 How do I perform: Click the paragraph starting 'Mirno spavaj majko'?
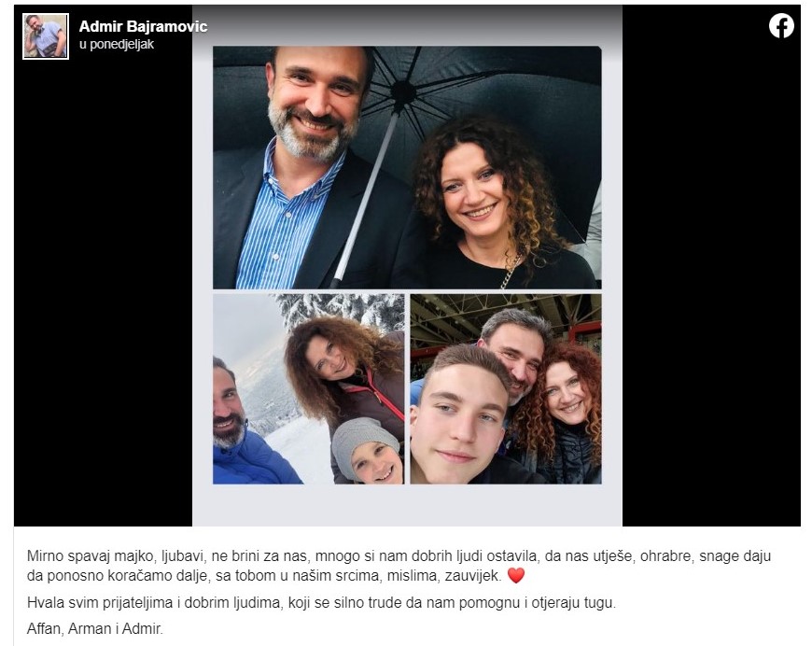click(399, 566)
